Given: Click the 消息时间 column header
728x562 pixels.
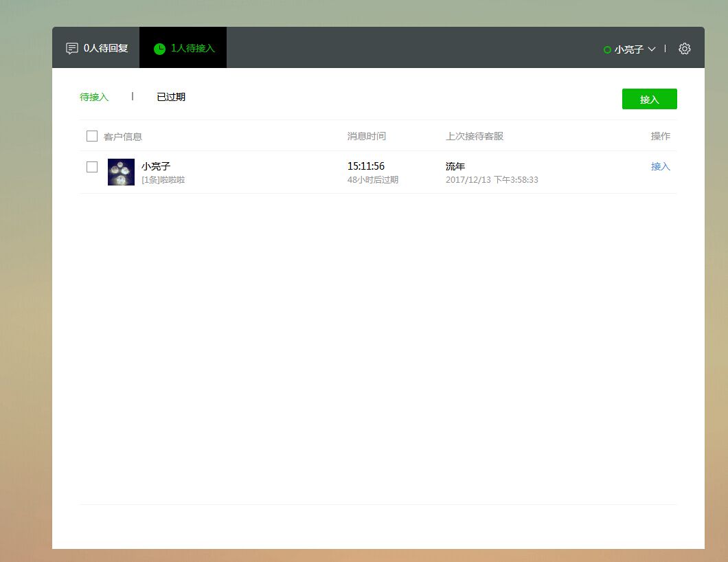Looking at the screenshot, I should pyautogui.click(x=366, y=136).
